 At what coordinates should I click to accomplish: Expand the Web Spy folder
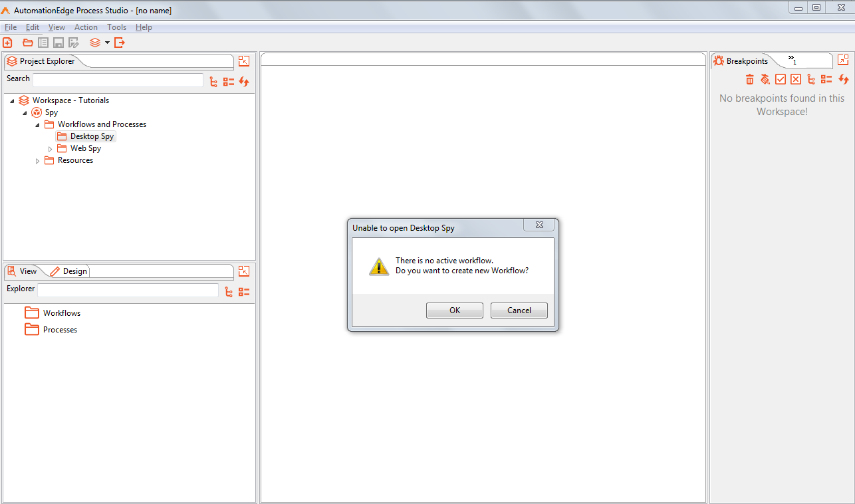(x=50, y=149)
